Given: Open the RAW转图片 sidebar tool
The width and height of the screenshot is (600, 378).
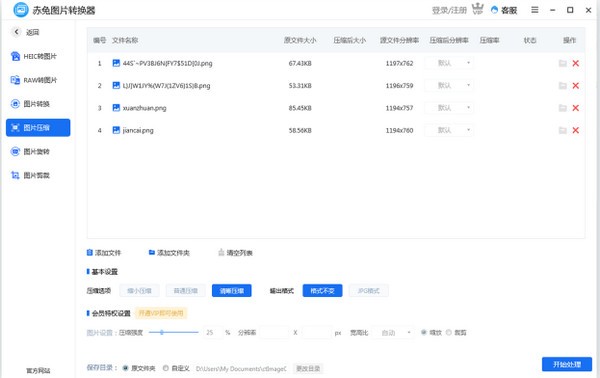Looking at the screenshot, I should pos(33,80).
